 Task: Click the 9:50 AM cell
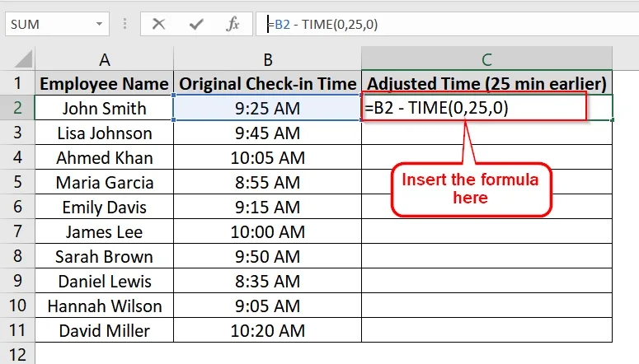coord(267,256)
